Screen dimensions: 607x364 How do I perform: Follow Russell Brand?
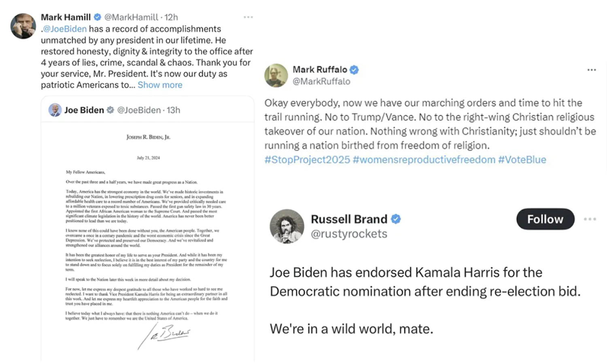pos(545,219)
